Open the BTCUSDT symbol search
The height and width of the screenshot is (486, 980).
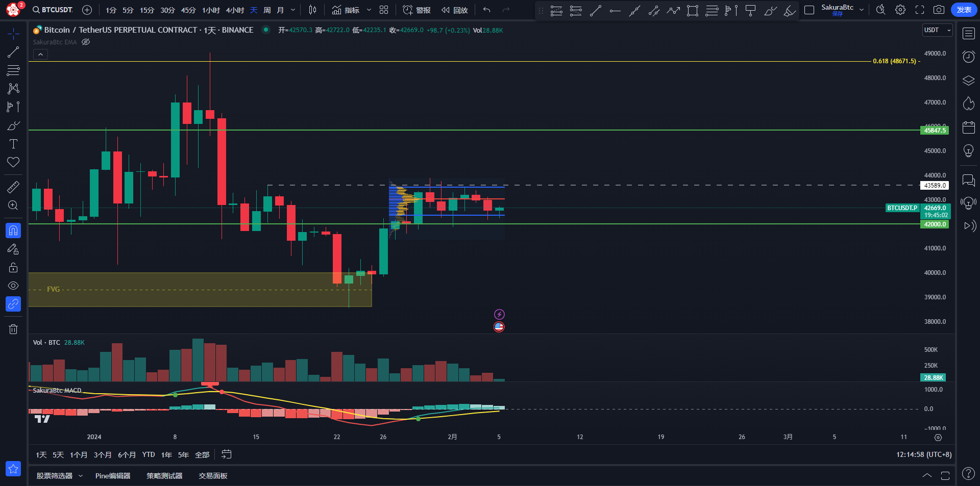click(x=53, y=10)
